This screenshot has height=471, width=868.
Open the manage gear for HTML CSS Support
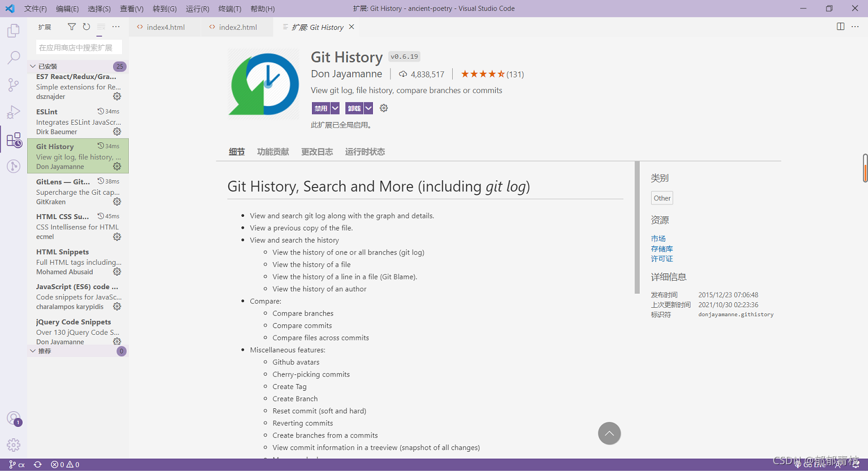pos(117,237)
